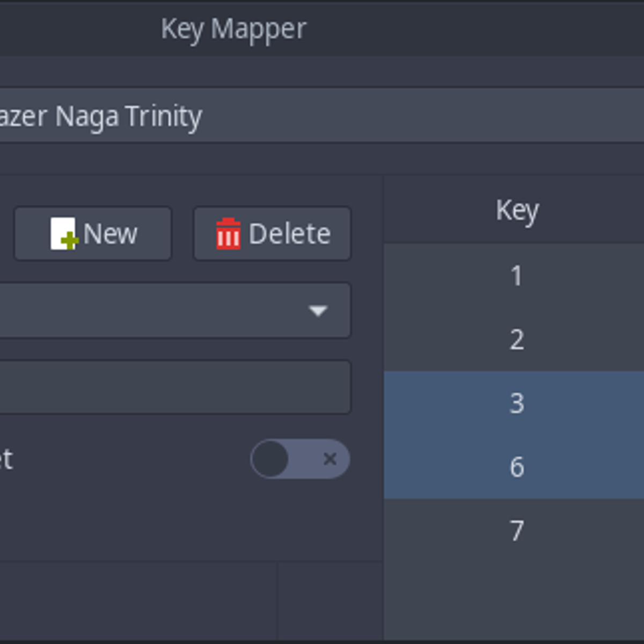Click the Key column header
The image size is (644, 644).
click(x=517, y=210)
